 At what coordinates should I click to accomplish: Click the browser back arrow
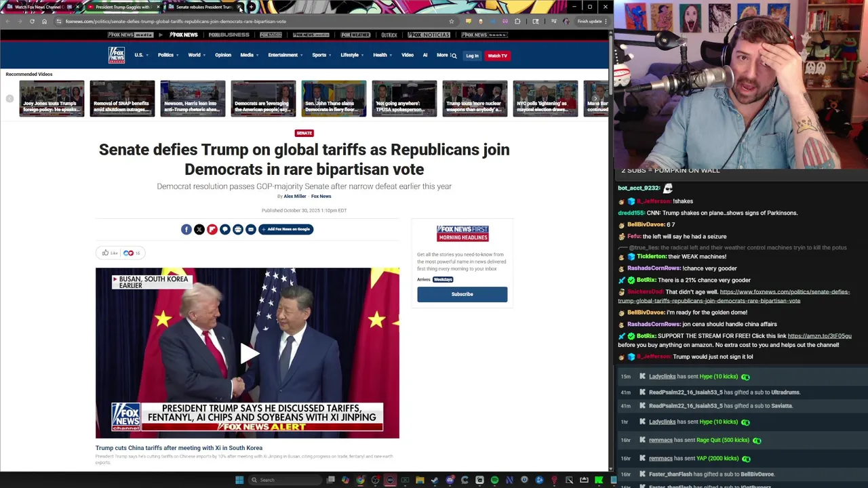pyautogui.click(x=7, y=21)
